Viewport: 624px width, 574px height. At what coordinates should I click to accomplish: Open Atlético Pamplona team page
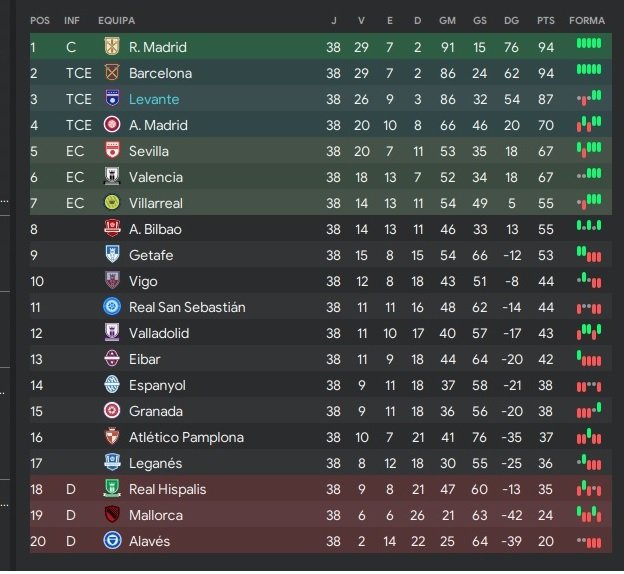pos(186,437)
